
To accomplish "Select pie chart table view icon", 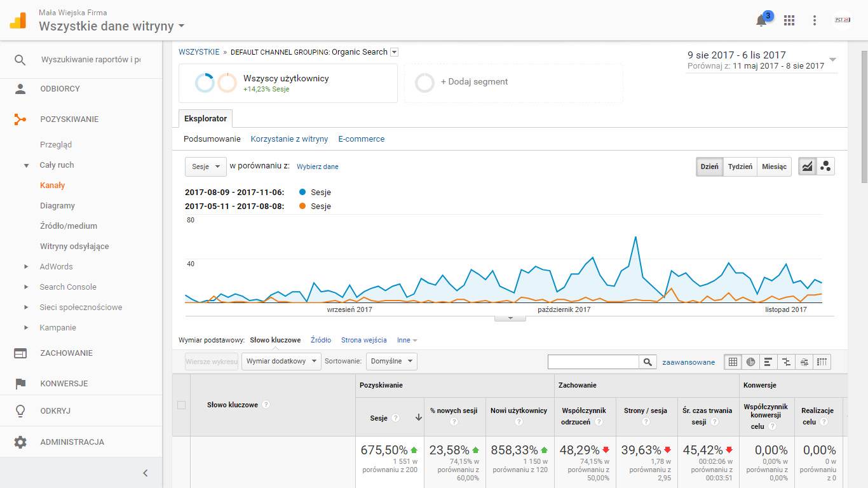I will tap(750, 362).
